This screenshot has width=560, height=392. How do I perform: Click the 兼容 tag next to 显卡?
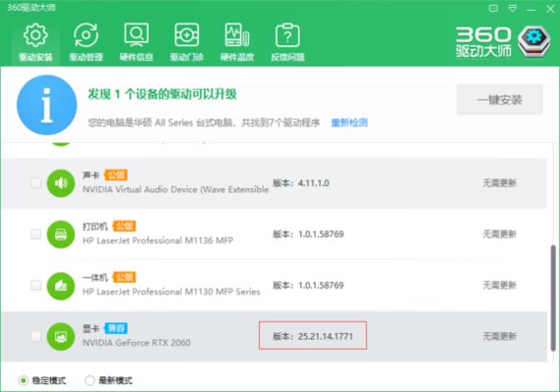click(116, 328)
